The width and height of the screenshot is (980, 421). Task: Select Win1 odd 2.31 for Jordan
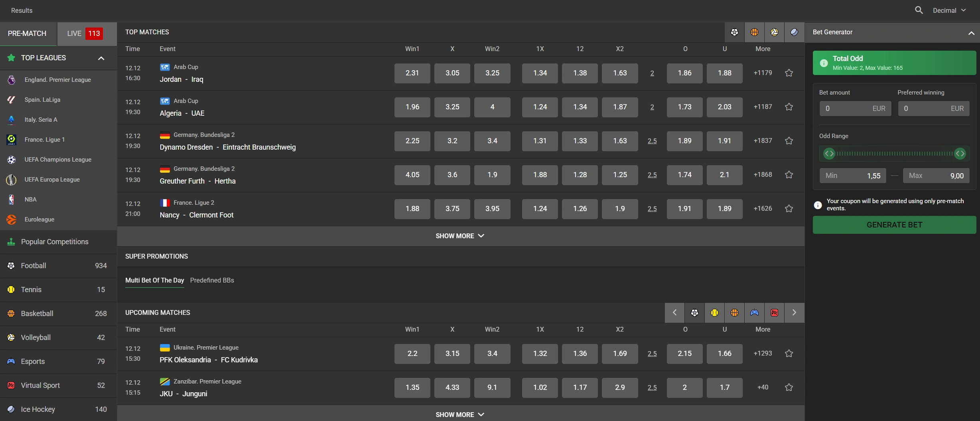point(412,73)
